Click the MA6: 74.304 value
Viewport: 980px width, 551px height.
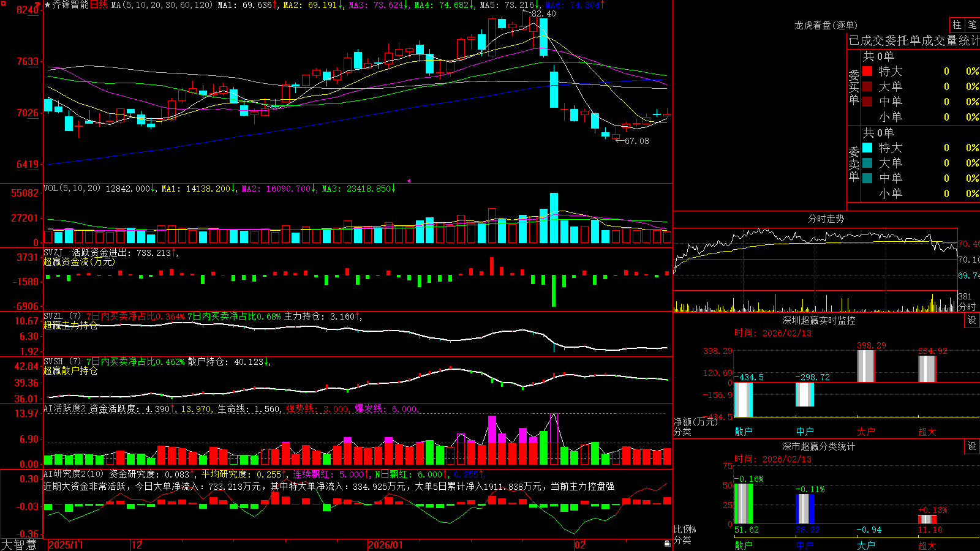575,5
